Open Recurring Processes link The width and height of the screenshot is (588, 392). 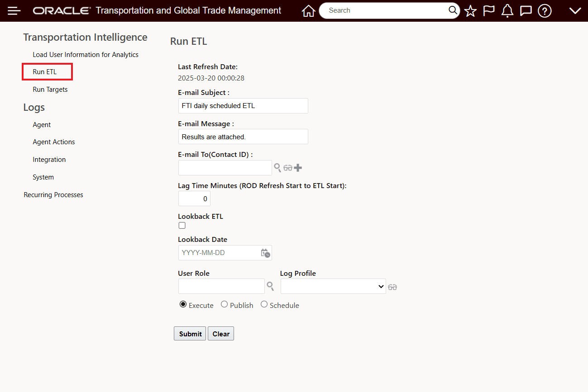click(x=53, y=195)
